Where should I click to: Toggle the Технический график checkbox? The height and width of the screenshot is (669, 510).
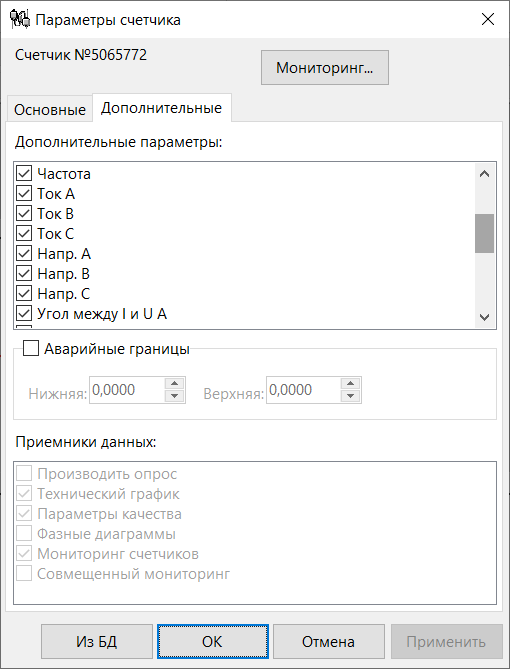point(24,494)
